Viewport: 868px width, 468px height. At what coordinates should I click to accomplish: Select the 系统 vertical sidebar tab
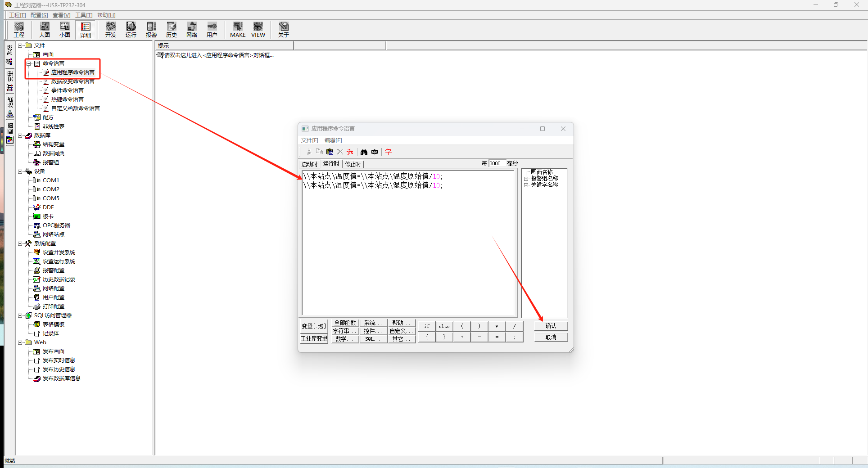click(10, 54)
